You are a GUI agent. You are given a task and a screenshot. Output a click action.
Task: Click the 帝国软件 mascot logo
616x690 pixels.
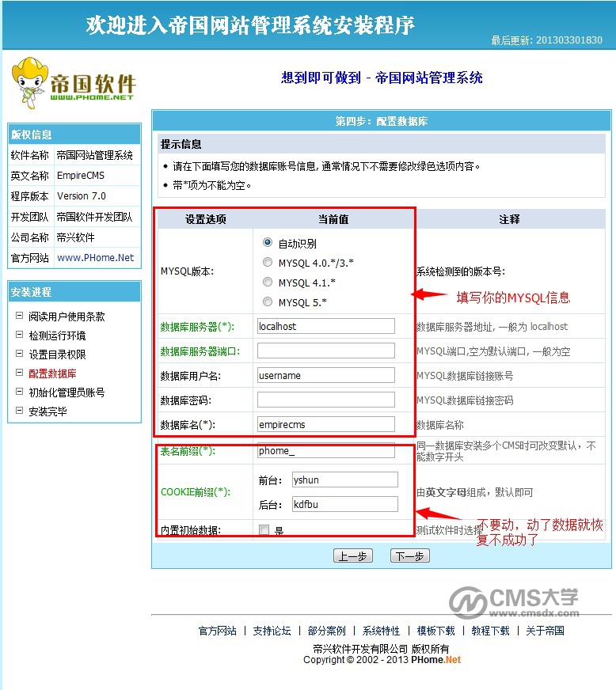74,83
